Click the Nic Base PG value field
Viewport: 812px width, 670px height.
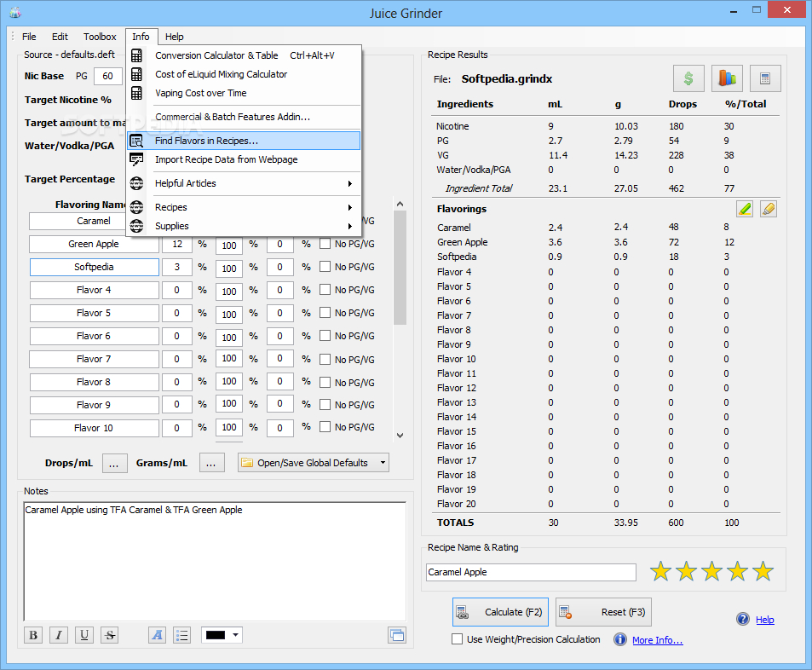[x=107, y=76]
